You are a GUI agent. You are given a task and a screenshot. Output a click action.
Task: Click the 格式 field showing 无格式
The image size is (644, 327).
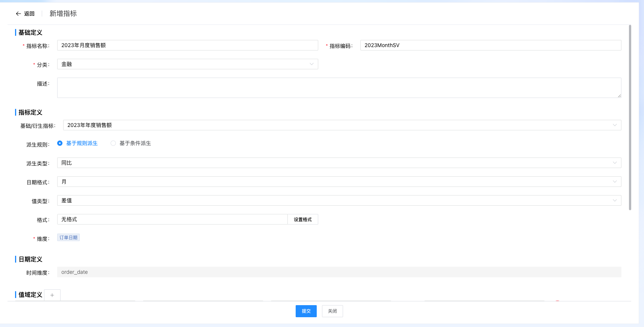172,219
